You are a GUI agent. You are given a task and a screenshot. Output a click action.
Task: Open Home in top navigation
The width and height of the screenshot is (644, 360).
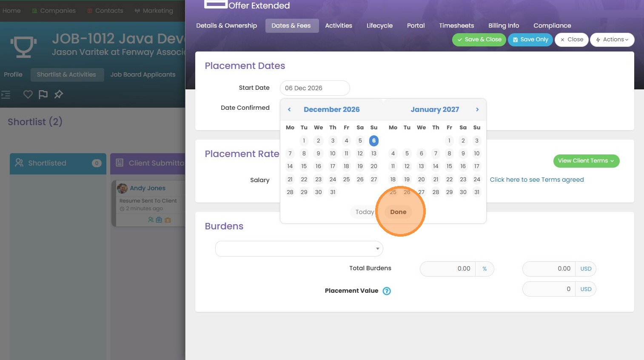pos(11,11)
